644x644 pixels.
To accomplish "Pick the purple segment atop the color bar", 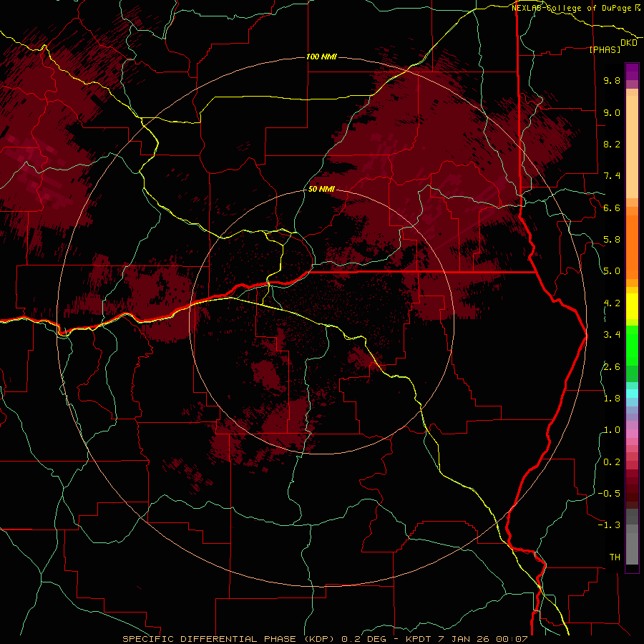I will tap(632, 72).
